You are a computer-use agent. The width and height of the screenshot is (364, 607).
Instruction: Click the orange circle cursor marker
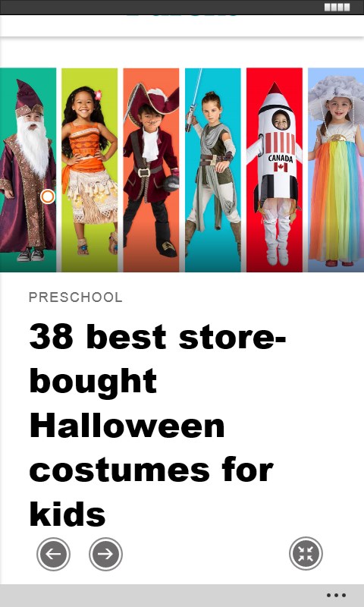(48, 197)
